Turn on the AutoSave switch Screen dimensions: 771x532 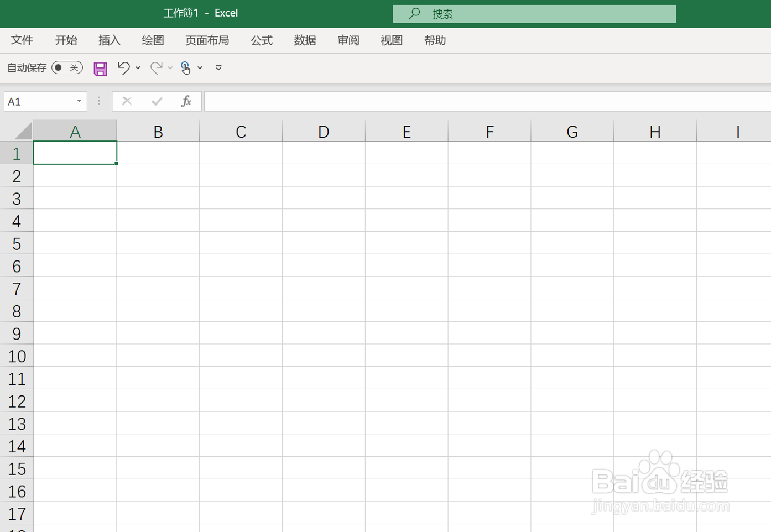click(67, 67)
